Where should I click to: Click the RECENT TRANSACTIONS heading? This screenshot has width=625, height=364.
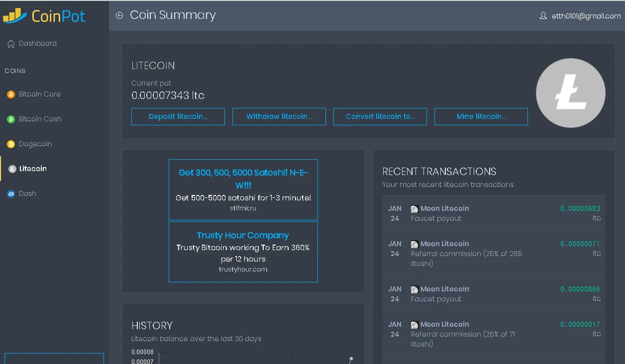(439, 172)
